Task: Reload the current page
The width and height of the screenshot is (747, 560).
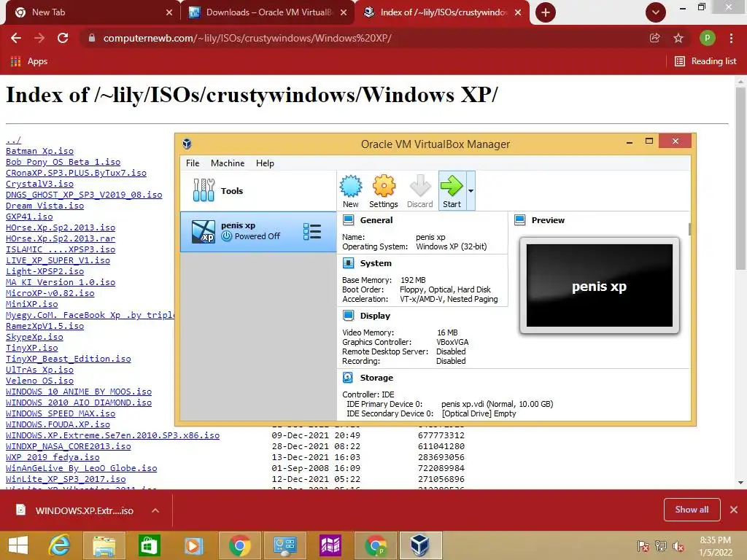Action: [63, 38]
